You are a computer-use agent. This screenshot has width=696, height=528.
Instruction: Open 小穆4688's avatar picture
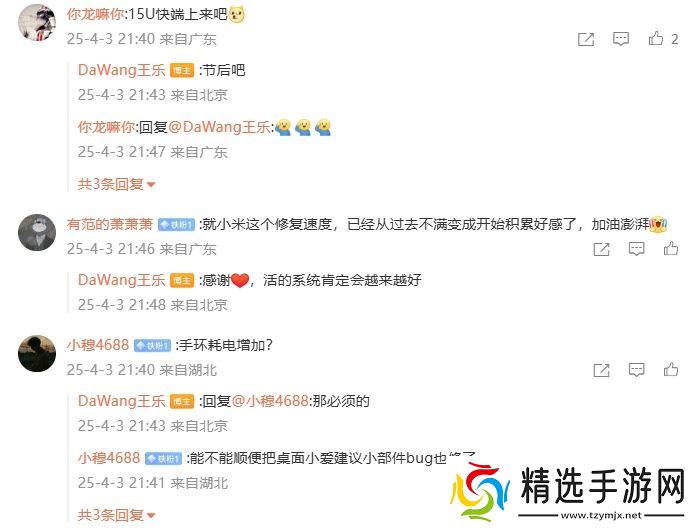click(37, 353)
